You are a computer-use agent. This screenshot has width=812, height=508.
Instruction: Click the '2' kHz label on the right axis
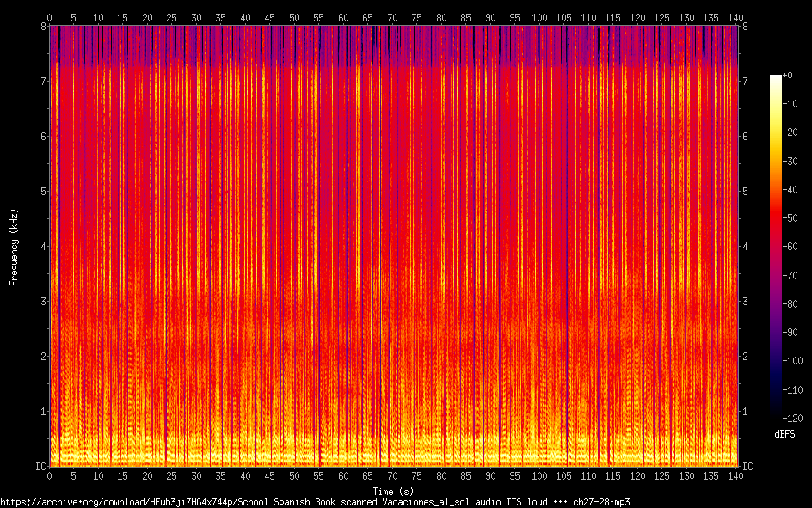click(x=745, y=357)
